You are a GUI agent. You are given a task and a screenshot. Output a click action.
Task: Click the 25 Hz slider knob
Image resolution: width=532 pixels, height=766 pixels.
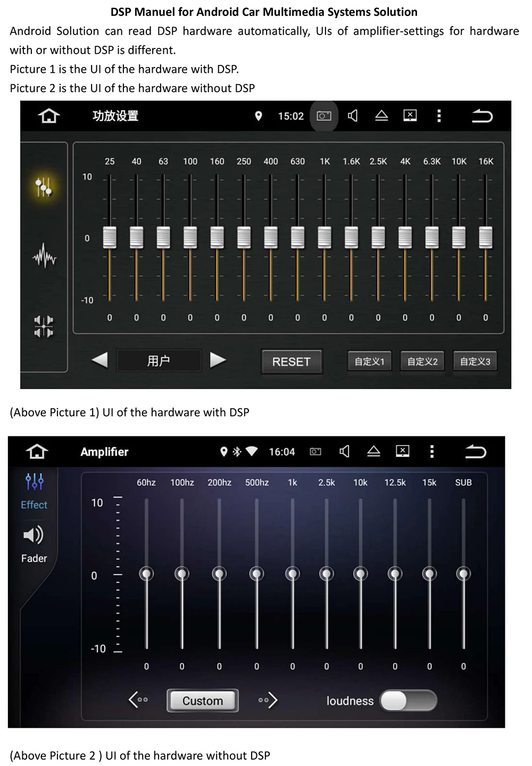110,237
